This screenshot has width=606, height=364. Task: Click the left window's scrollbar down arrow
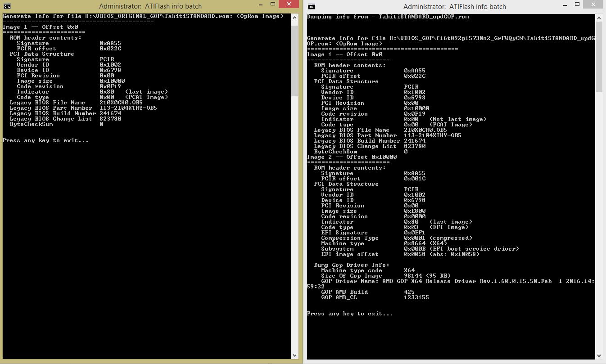coord(295,355)
